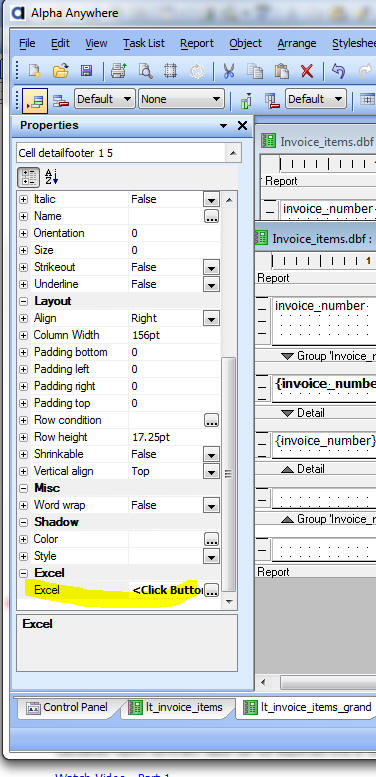Click the Print toolbar icon
The image size is (376, 777).
tap(119, 71)
